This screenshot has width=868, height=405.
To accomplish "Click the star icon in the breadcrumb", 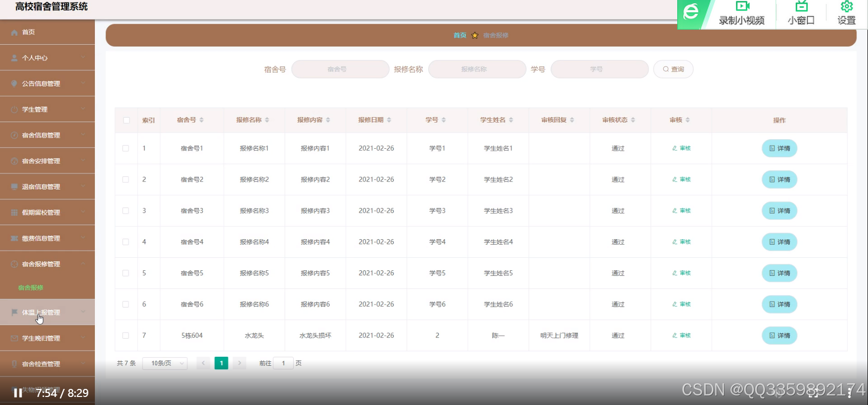I will coord(475,35).
